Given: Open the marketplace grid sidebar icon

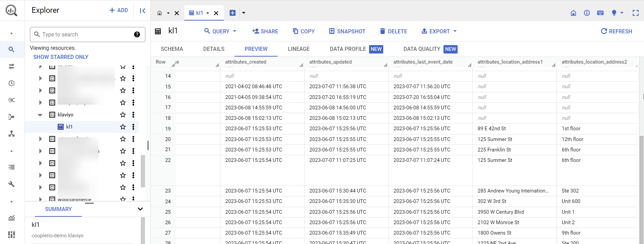Looking at the screenshot, I should click(x=11, y=235).
